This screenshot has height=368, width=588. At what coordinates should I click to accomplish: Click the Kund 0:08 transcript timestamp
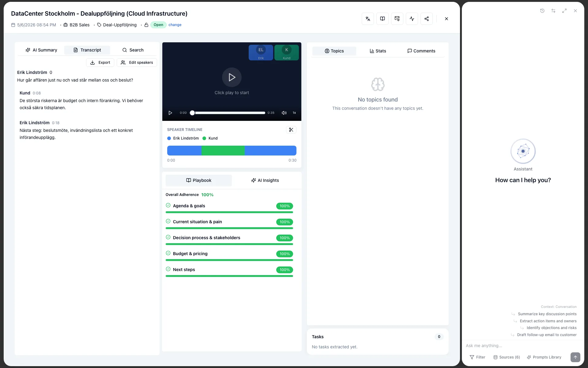37,93
